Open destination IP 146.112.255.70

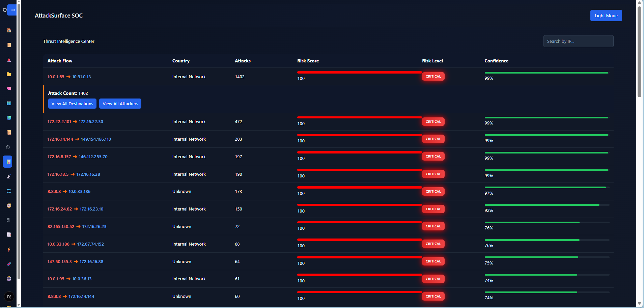tap(93, 157)
